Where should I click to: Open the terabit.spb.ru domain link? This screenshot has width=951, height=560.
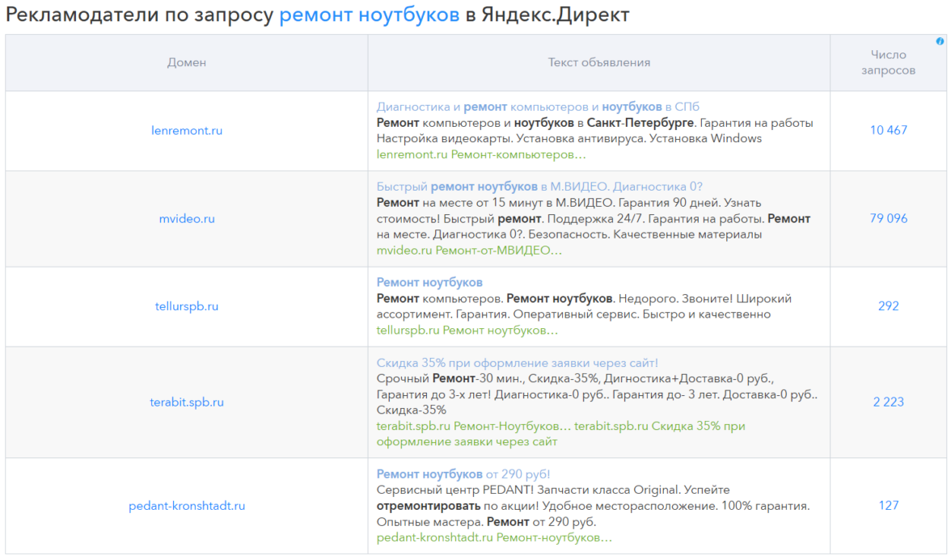pyautogui.click(x=187, y=402)
